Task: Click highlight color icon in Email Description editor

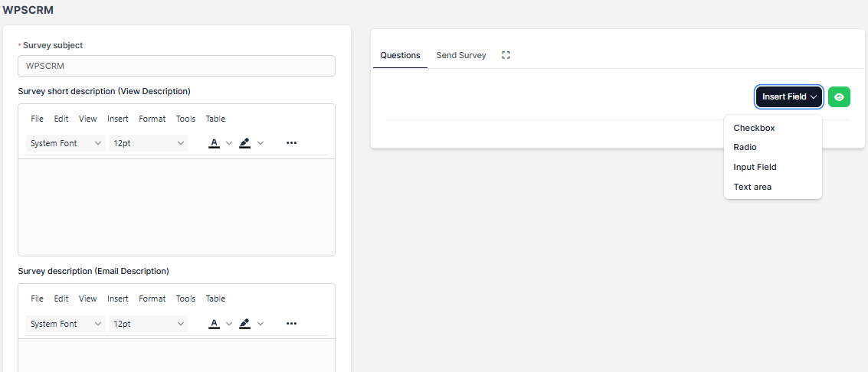Action: coord(245,324)
